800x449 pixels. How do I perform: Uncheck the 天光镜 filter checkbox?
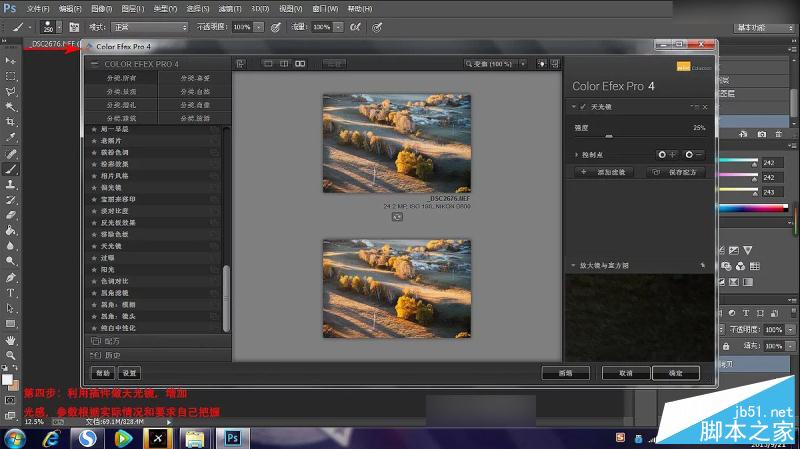(x=583, y=107)
